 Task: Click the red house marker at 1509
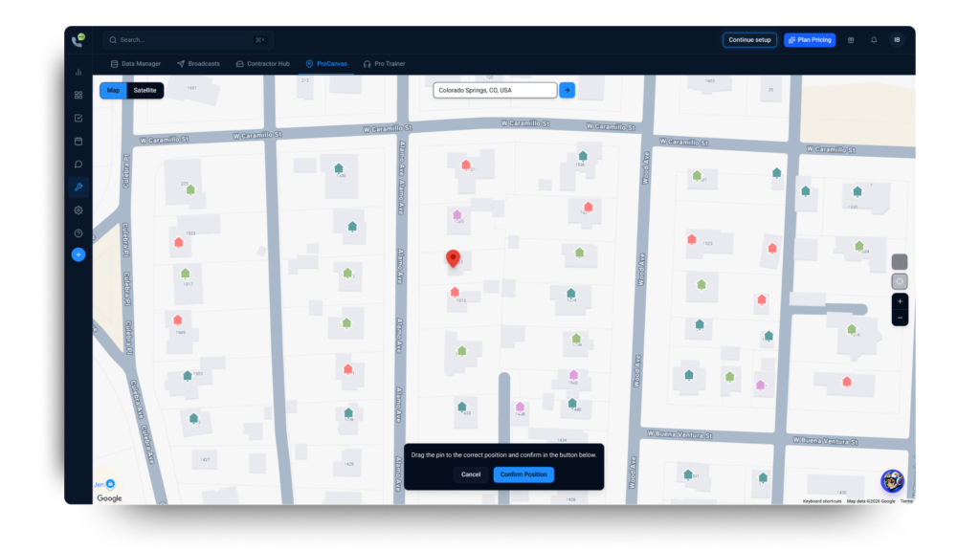pos(177,320)
